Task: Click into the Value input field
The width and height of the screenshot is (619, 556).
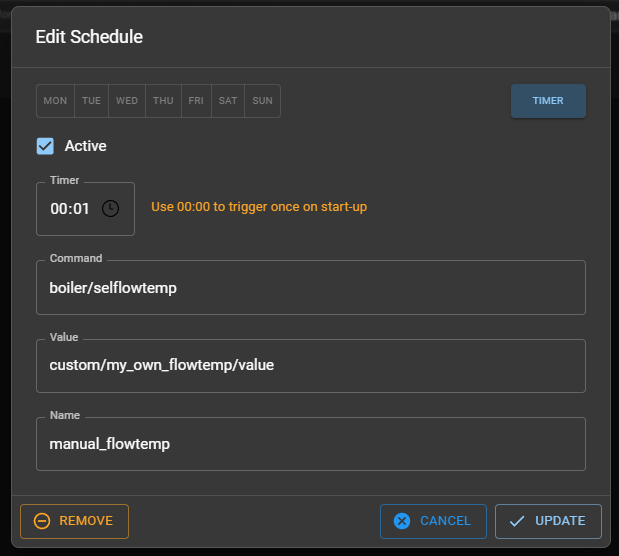Action: pyautogui.click(x=310, y=365)
